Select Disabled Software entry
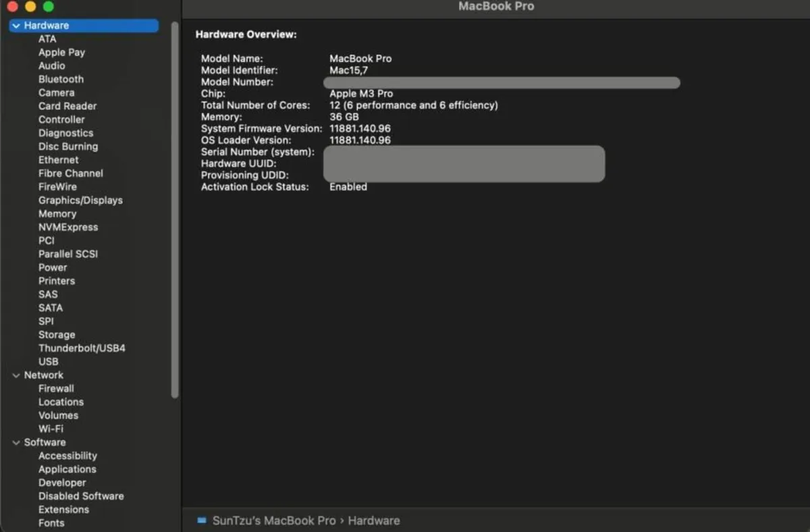Viewport: 810px width, 532px height. pyautogui.click(x=81, y=496)
